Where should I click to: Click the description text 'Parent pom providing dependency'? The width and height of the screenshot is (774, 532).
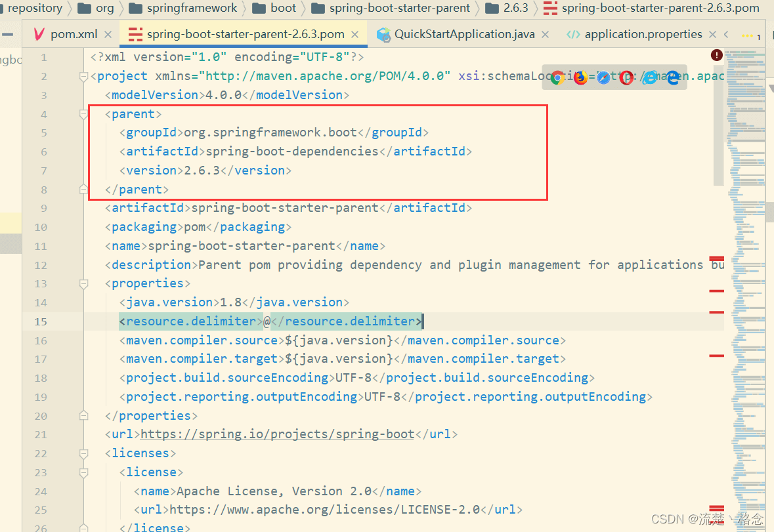click(x=310, y=265)
